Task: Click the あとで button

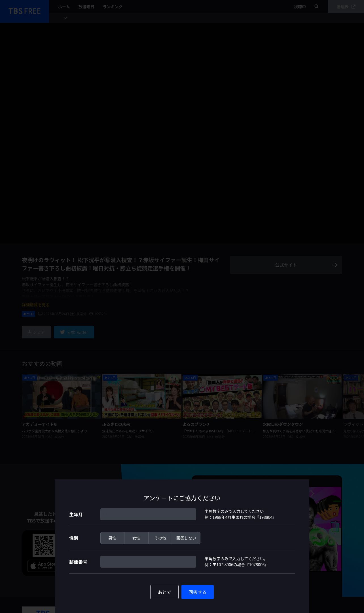Action: pyautogui.click(x=164, y=592)
